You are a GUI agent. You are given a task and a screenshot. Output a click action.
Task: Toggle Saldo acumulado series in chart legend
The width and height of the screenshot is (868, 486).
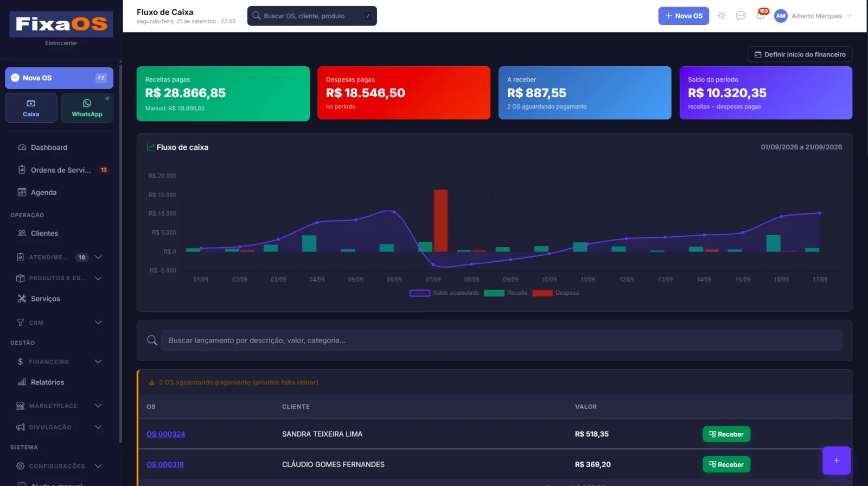[444, 293]
